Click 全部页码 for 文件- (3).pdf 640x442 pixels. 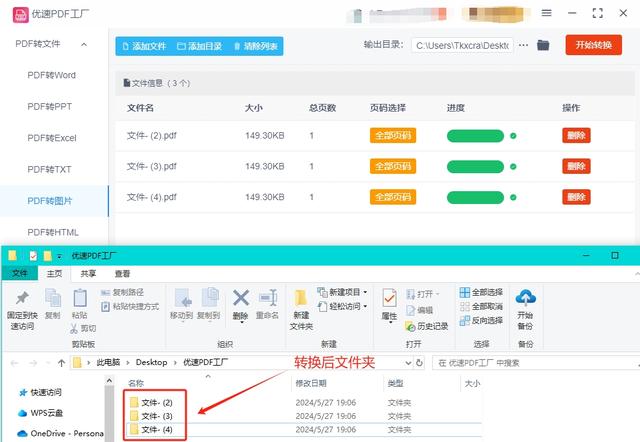(393, 166)
